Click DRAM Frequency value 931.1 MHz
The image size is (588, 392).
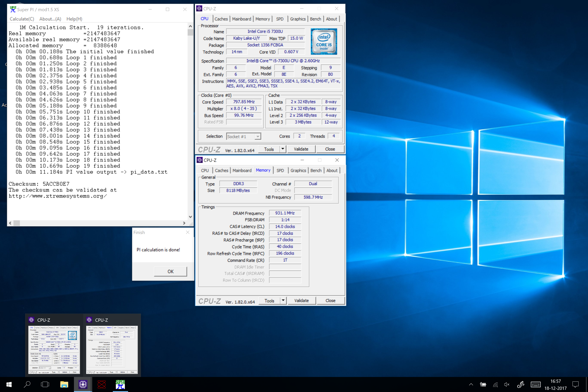pyautogui.click(x=285, y=213)
